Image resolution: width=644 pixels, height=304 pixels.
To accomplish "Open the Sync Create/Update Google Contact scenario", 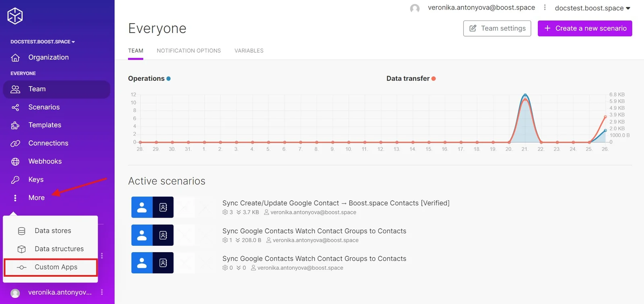I will (x=336, y=203).
